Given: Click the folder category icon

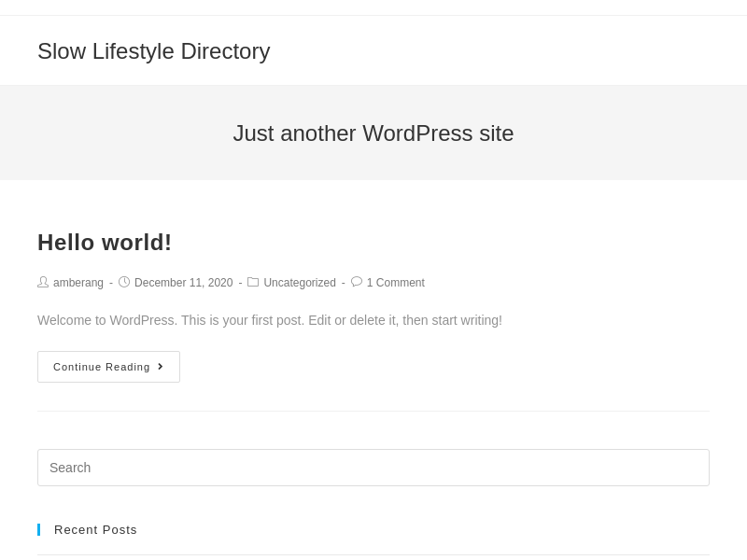Looking at the screenshot, I should point(253,283).
